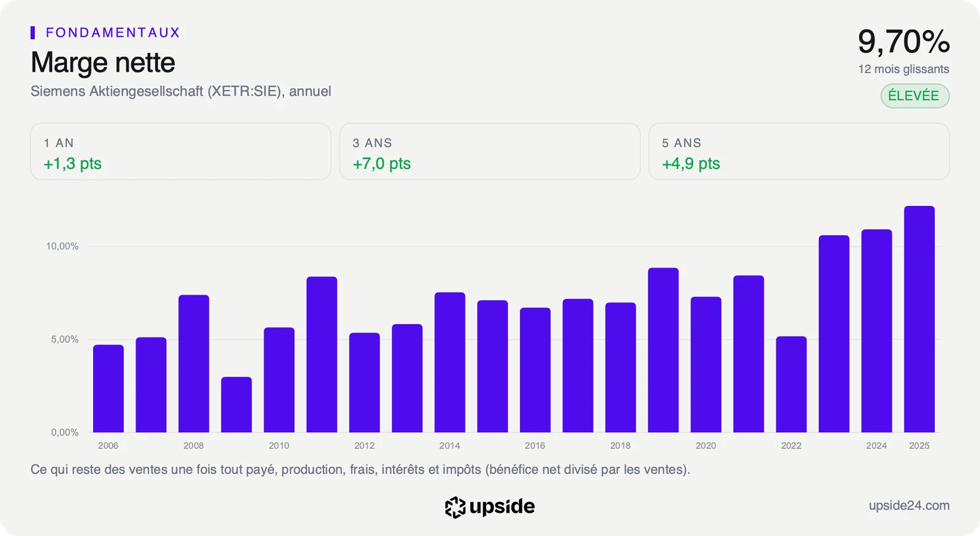Click the "9,70%" headline value
Viewport: 980px width, 536px height.
tap(903, 42)
